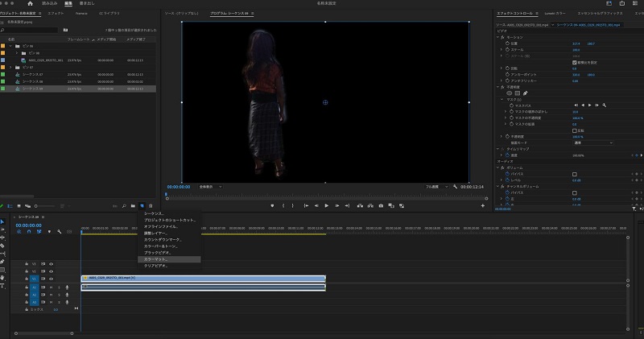Delete selected item with trash icon
This screenshot has width=644, height=339.
[x=151, y=206]
